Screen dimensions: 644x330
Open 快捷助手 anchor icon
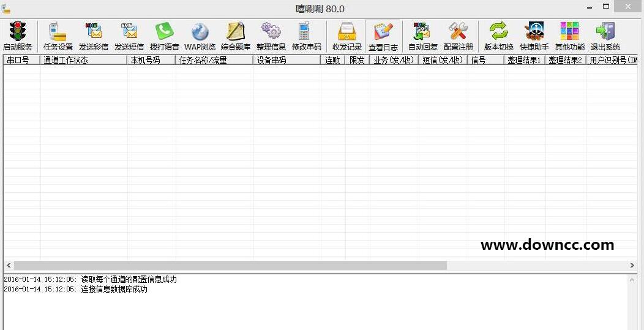tap(534, 32)
